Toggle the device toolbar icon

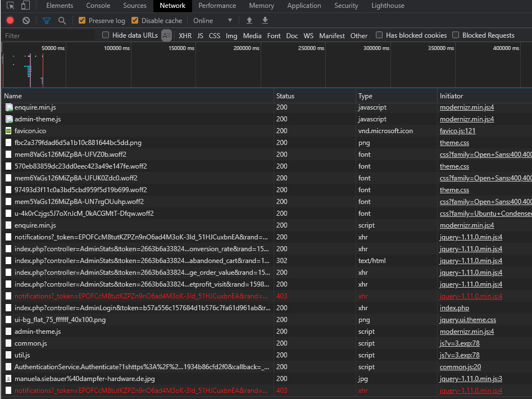(25, 6)
